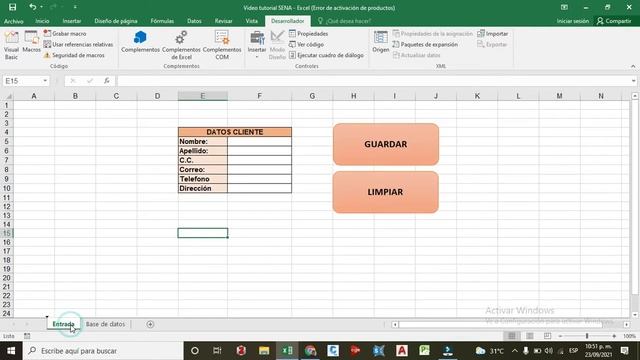Open the Windows Start menu
Image resolution: width=640 pixels, height=360 pixels.
tap(11, 351)
